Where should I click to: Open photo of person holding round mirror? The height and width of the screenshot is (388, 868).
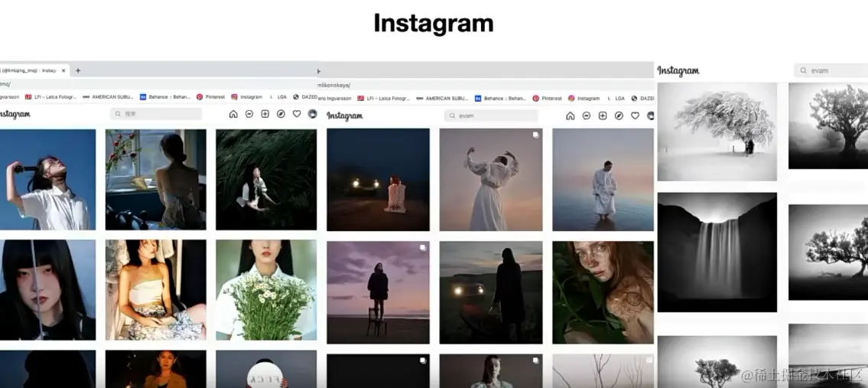click(x=266, y=369)
